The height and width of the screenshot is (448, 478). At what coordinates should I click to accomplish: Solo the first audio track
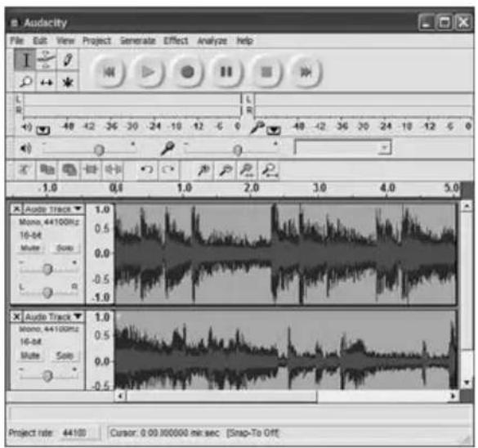click(x=65, y=248)
